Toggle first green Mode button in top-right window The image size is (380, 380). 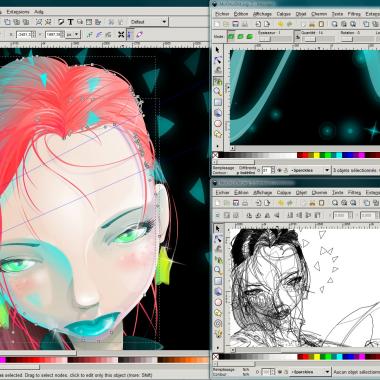click(231, 37)
